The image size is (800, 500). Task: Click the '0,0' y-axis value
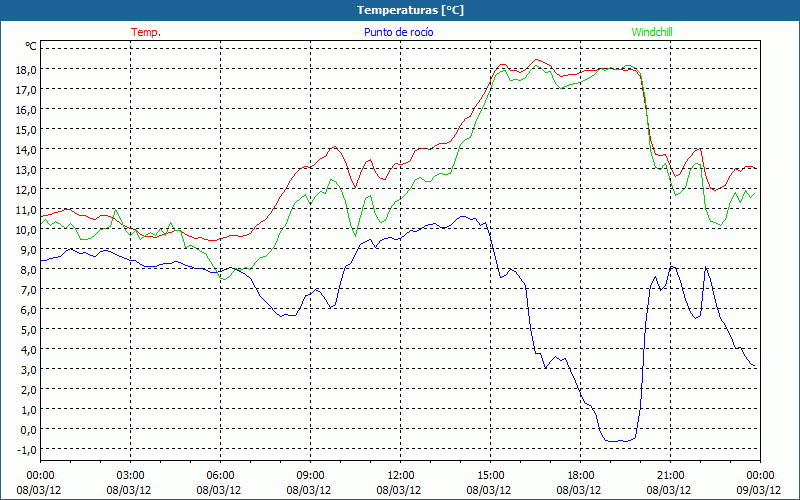[28, 430]
